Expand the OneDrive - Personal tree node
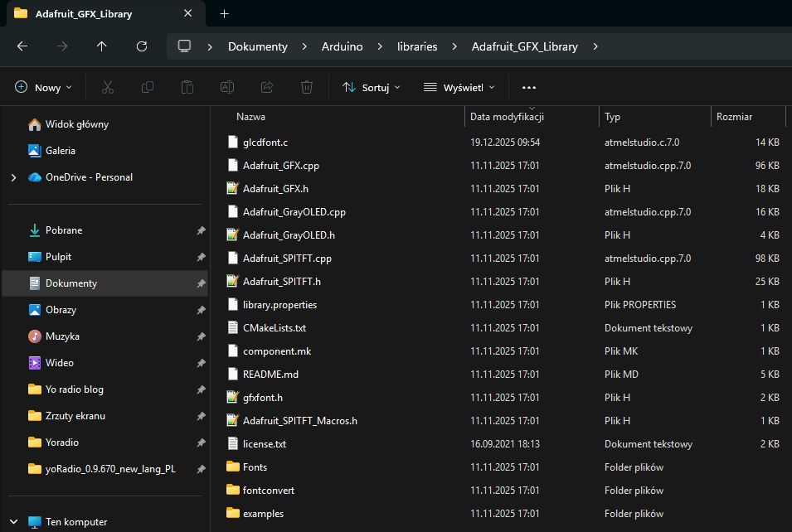 13,177
